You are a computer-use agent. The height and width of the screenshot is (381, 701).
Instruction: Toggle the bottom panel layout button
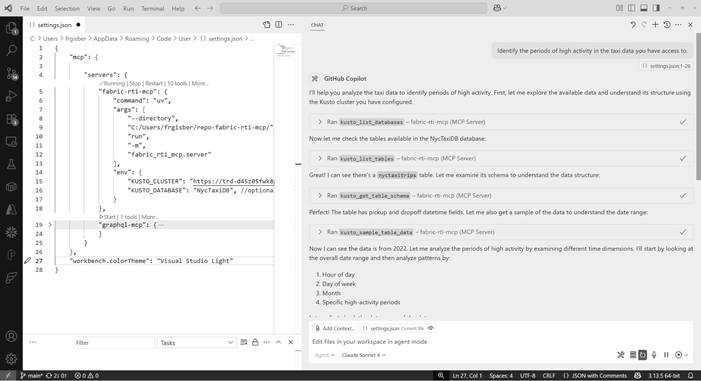[x=644, y=8]
